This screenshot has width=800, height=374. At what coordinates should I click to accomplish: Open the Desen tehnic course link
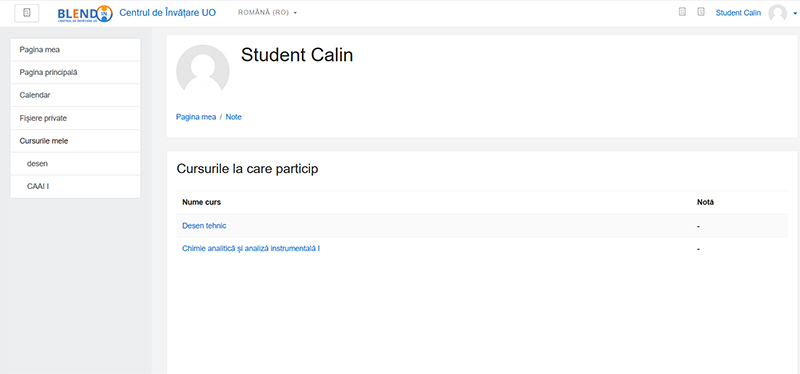[x=204, y=226]
